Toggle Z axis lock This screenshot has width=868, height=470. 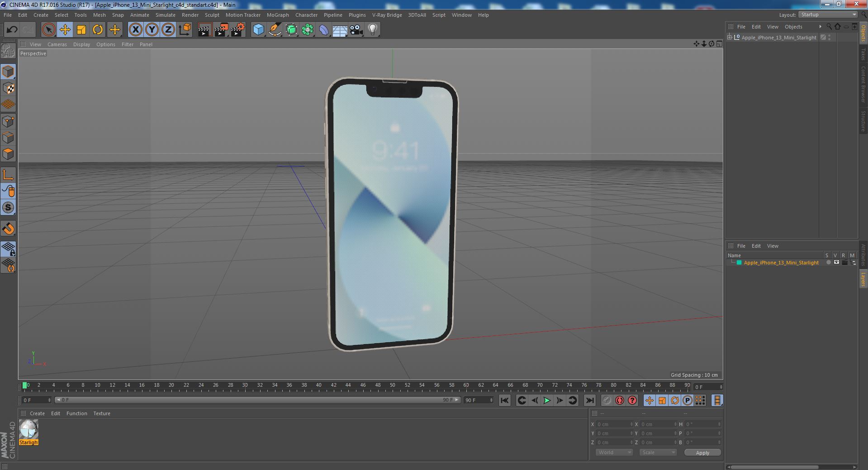click(x=168, y=30)
